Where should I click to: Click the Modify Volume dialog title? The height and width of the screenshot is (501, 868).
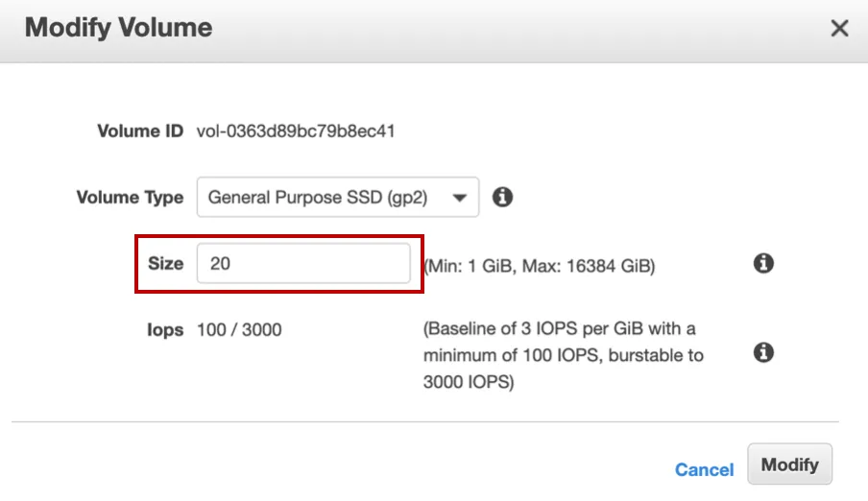tap(118, 28)
